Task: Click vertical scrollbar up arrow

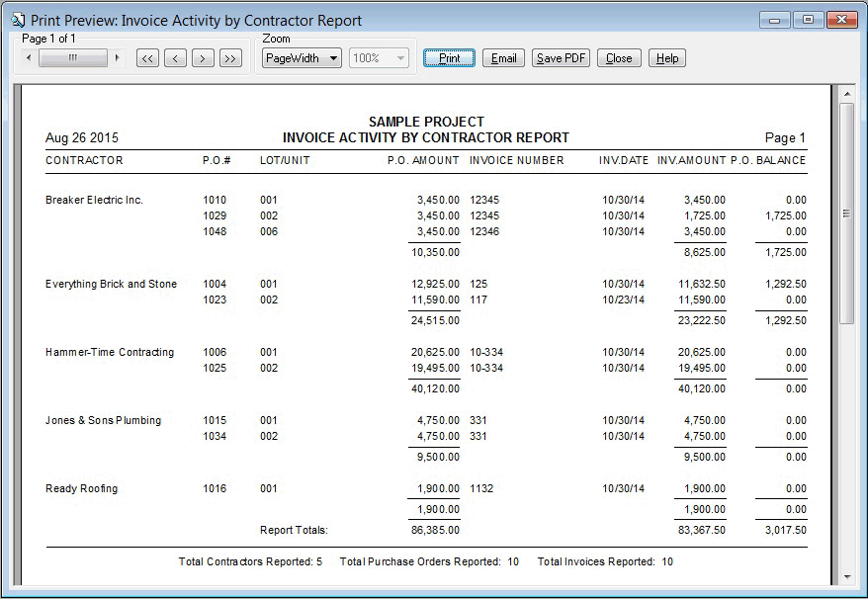Action: coord(847,94)
